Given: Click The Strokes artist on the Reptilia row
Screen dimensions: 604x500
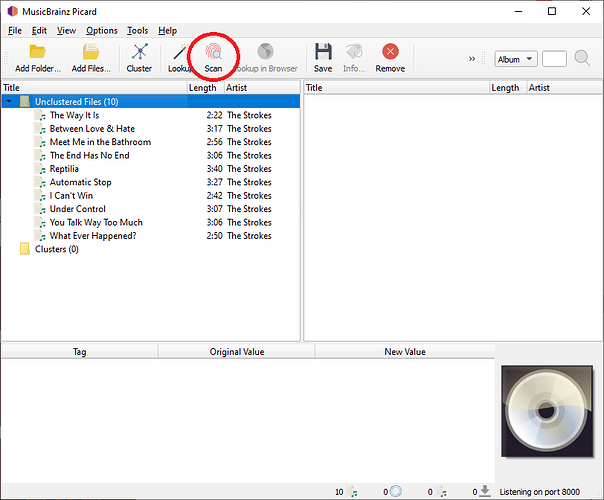Looking at the screenshot, I should point(249,169).
